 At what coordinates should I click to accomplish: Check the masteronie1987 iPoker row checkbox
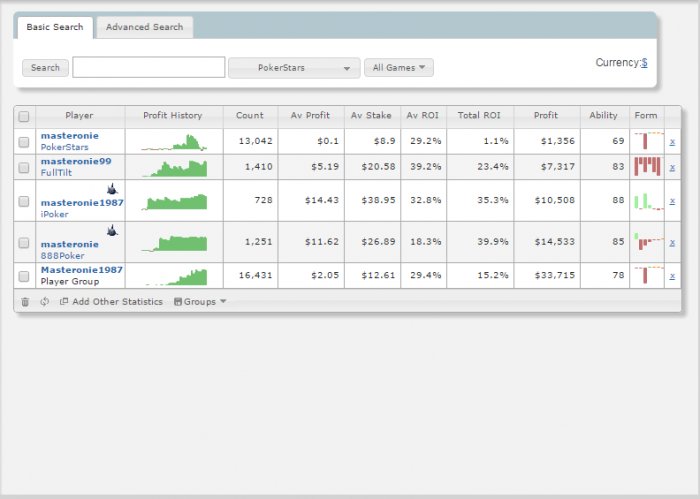pyautogui.click(x=24, y=201)
